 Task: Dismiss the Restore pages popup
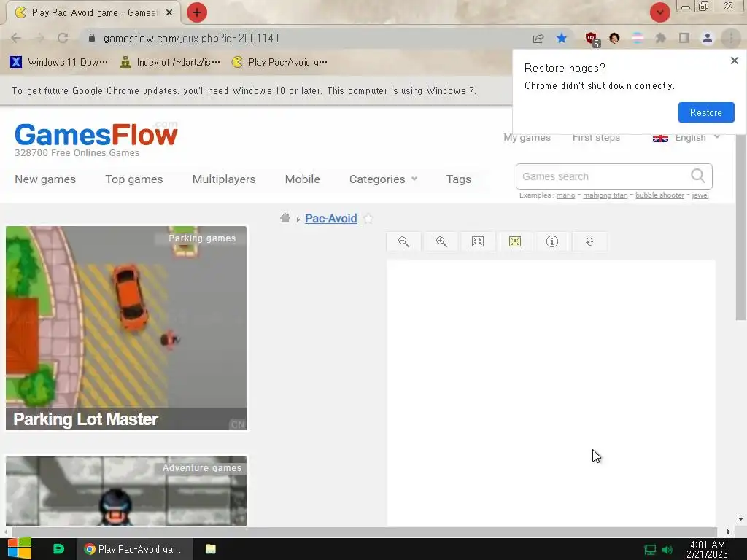734,61
